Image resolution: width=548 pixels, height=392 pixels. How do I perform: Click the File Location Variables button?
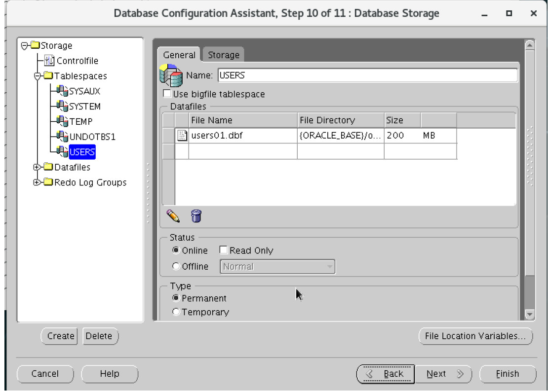pyautogui.click(x=475, y=336)
